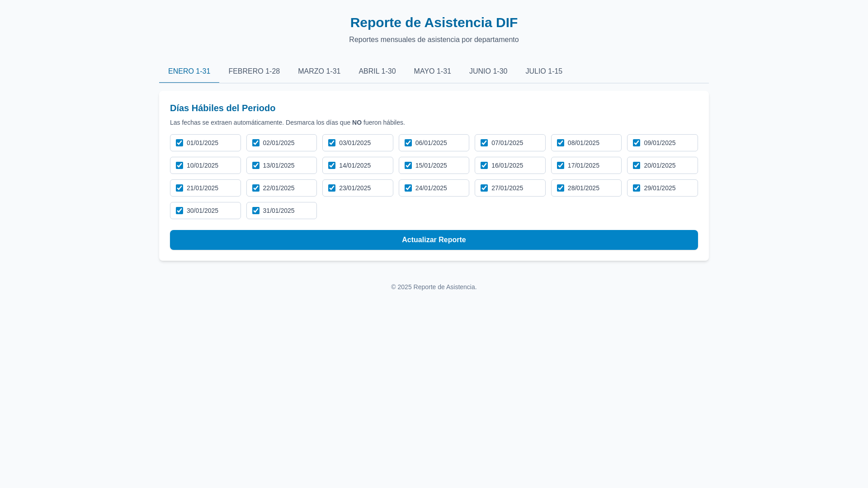
Task: Toggle the 17/01/2025 checkbox
Action: pyautogui.click(x=561, y=165)
